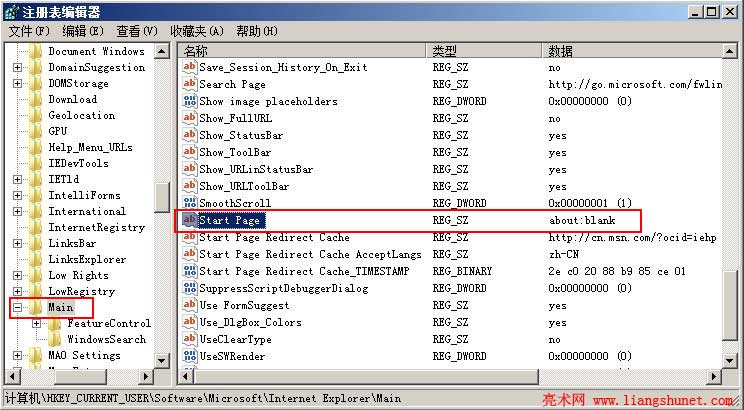Click the about:blank data value
Viewport: 744px width, 410px height.
(x=582, y=220)
